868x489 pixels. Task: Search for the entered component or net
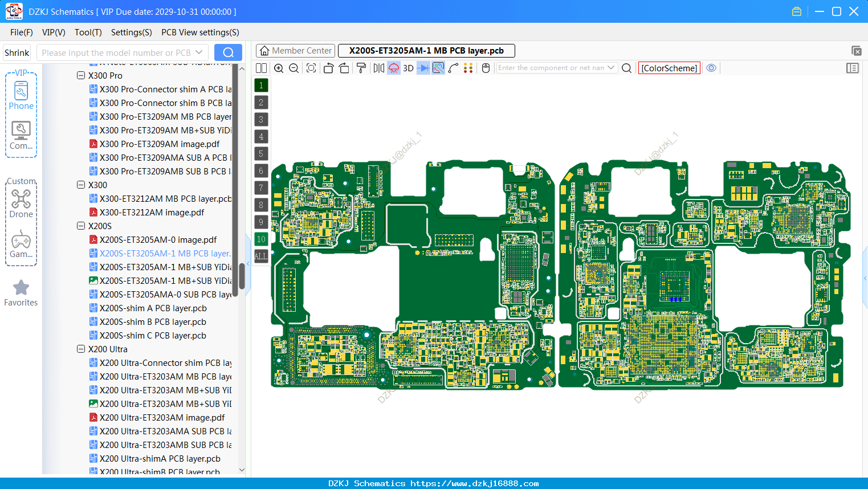coord(626,68)
